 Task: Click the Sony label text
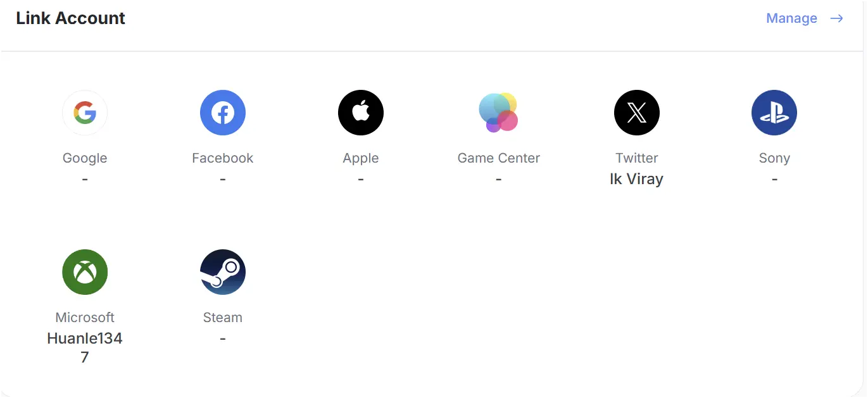pyautogui.click(x=774, y=158)
